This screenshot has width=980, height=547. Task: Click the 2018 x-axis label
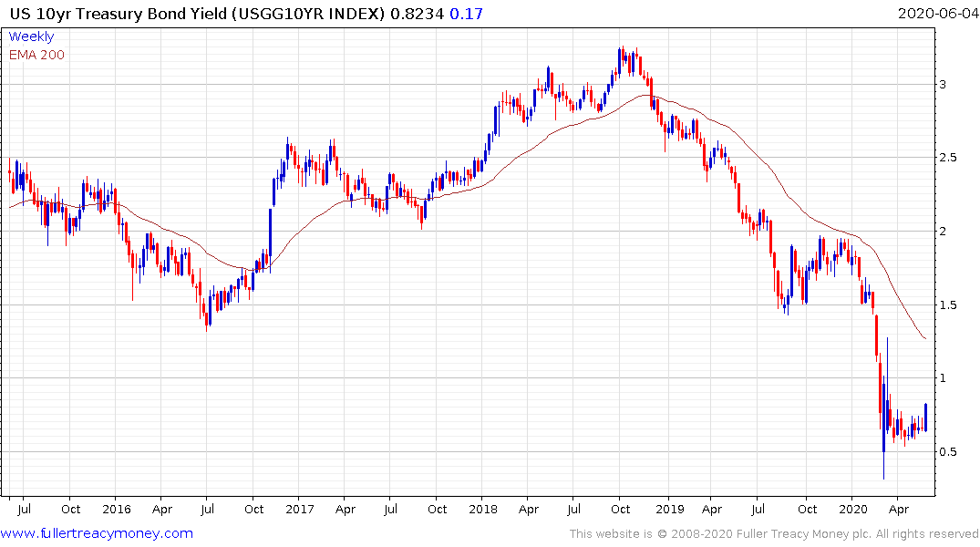[x=483, y=510]
